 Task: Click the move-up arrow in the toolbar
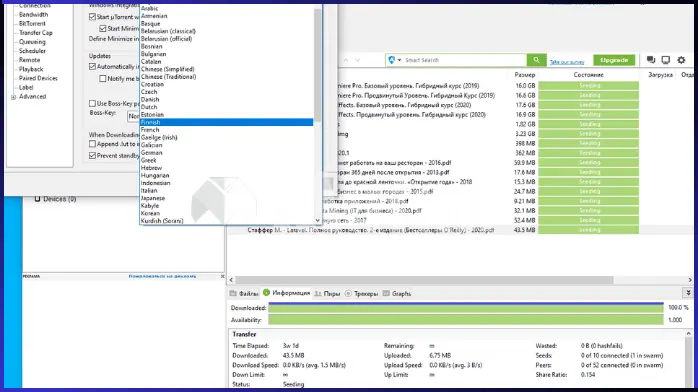(x=345, y=60)
